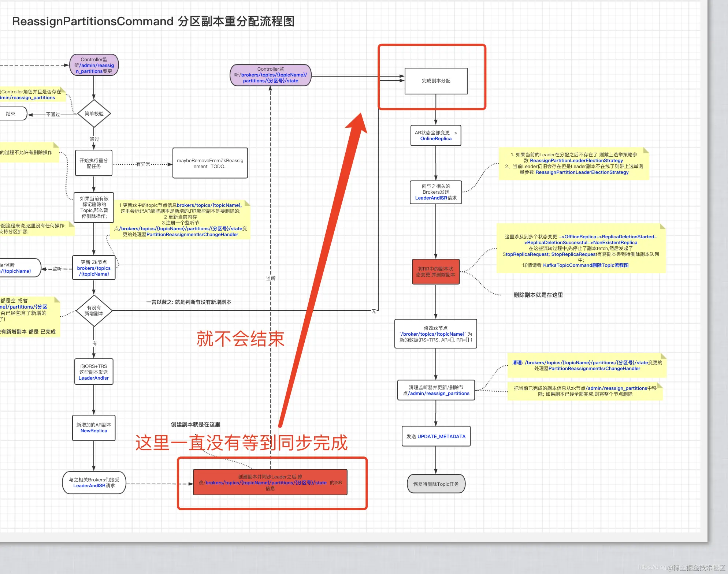Screen dimensions: 728x574
Task: Select the 有没有新增副本 decision diamond
Action: tap(94, 311)
